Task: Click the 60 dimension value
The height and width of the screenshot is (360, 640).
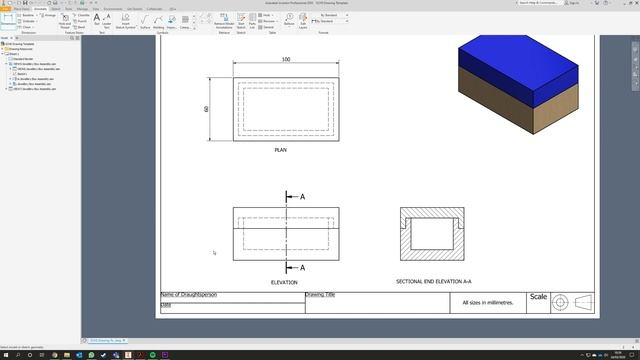Action: 207,109
